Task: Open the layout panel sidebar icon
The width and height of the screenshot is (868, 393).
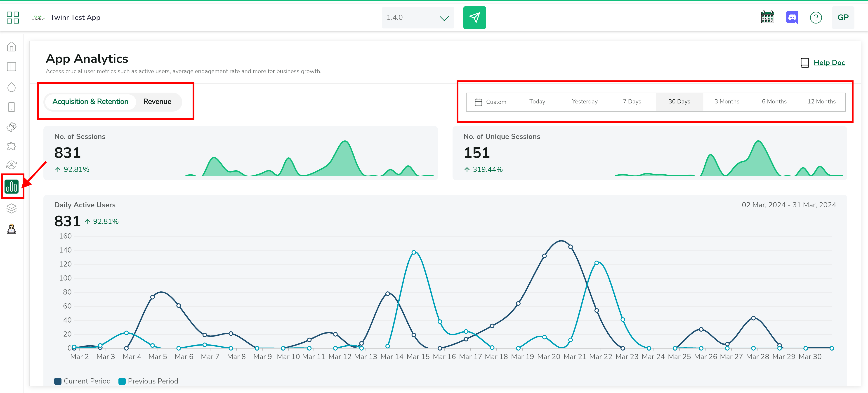Action: pyautogui.click(x=12, y=67)
